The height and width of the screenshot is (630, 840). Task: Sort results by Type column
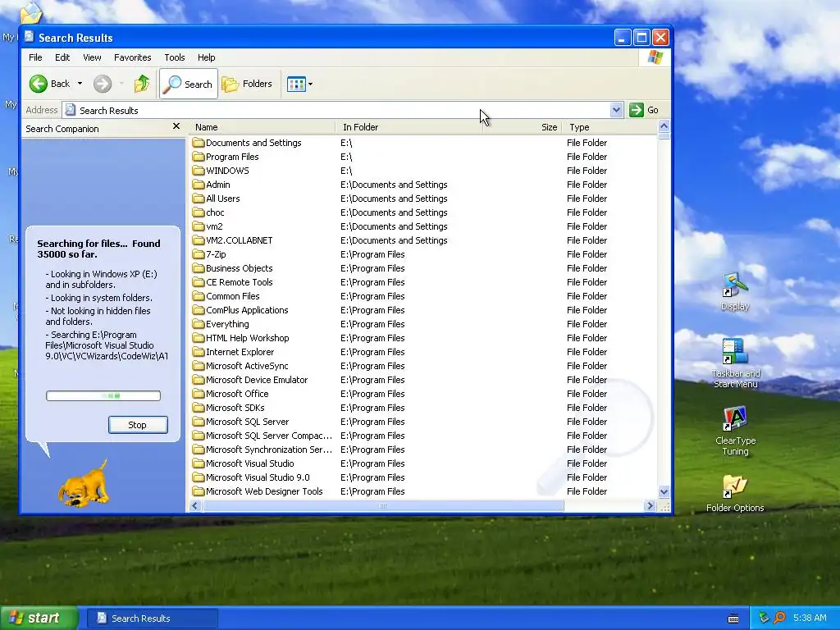[609, 127]
